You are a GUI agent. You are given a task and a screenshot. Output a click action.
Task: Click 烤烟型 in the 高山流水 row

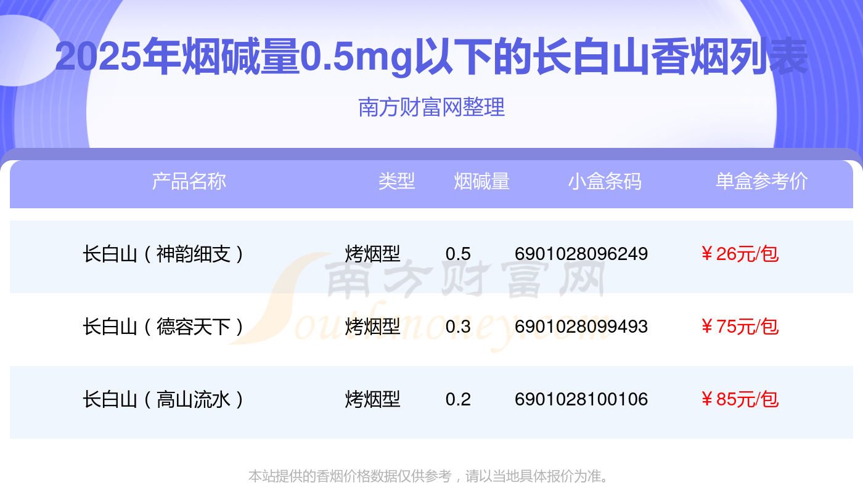(373, 399)
